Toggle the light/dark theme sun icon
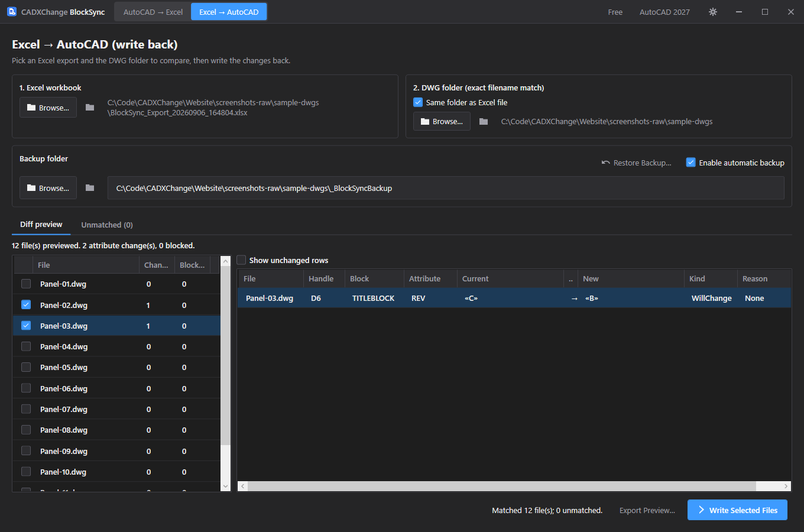804x532 pixels. (x=713, y=12)
